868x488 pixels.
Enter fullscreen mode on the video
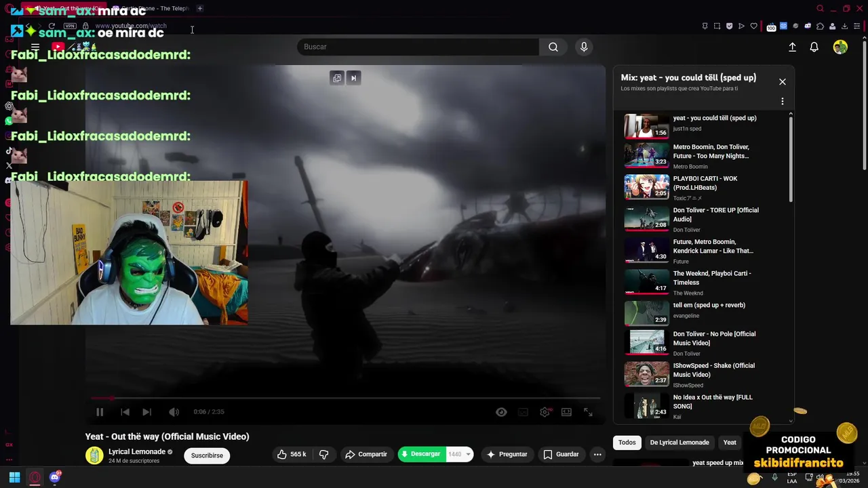point(588,412)
